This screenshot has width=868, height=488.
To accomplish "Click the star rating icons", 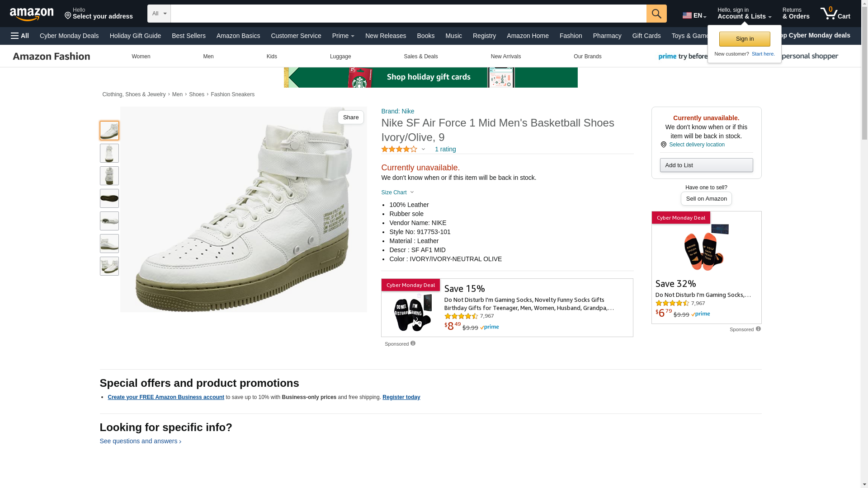I will [x=399, y=149].
